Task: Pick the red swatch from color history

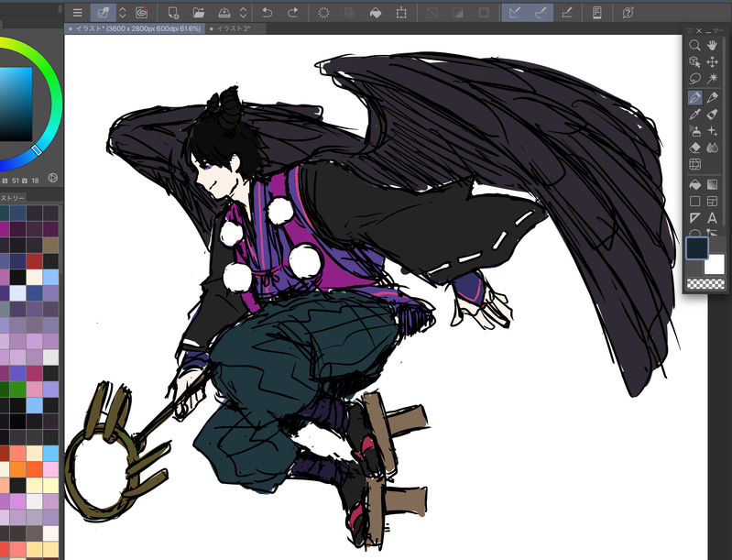Action: click(x=34, y=261)
